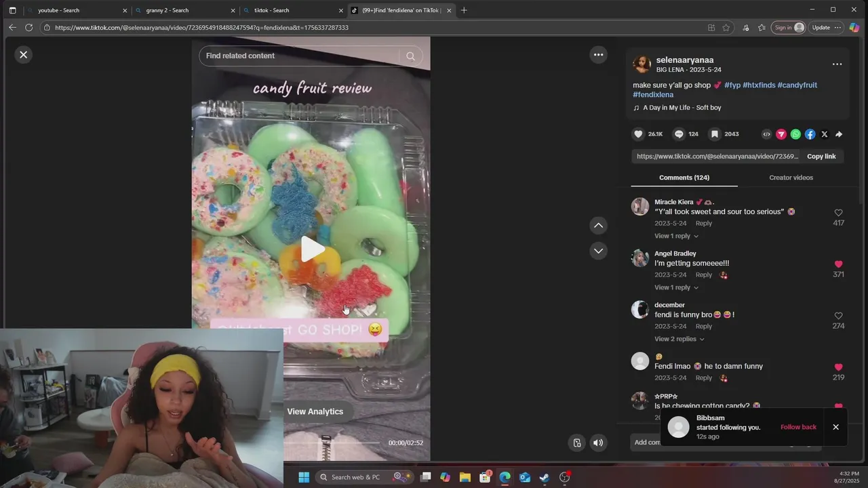Reply to Miracle Kiera's comment

point(703,224)
